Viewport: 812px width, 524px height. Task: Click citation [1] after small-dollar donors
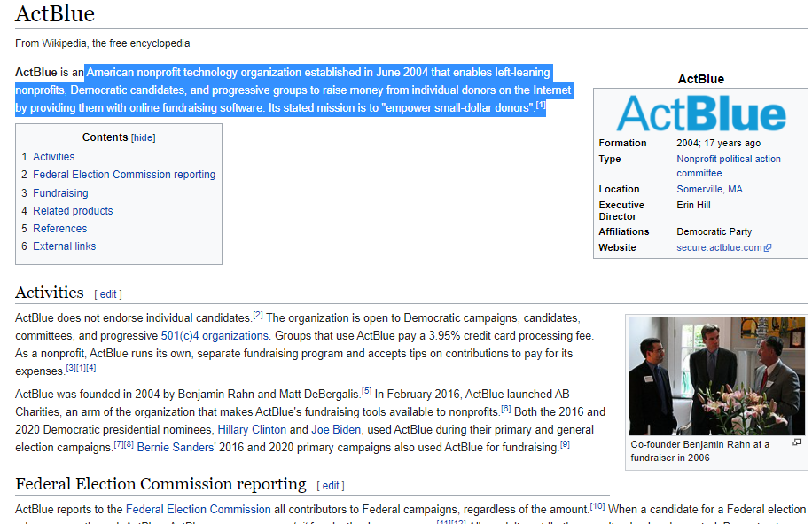pyautogui.click(x=541, y=105)
